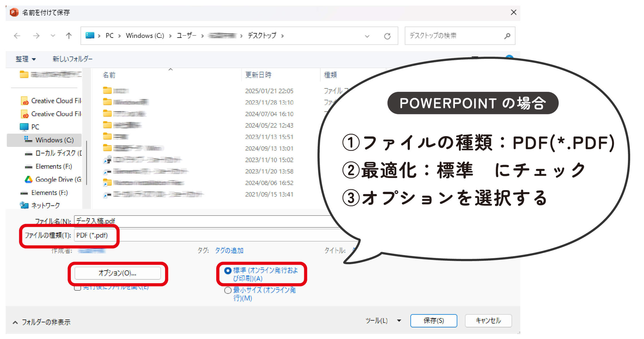Open the 整理 menu

point(26,59)
